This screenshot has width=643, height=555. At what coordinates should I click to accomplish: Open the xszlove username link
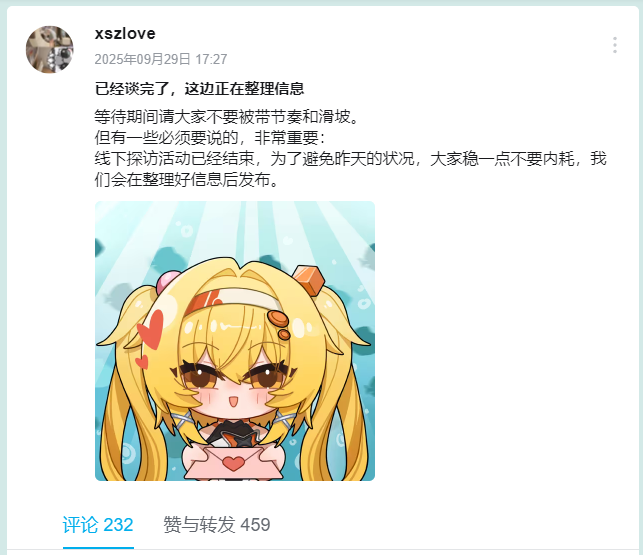pos(125,34)
